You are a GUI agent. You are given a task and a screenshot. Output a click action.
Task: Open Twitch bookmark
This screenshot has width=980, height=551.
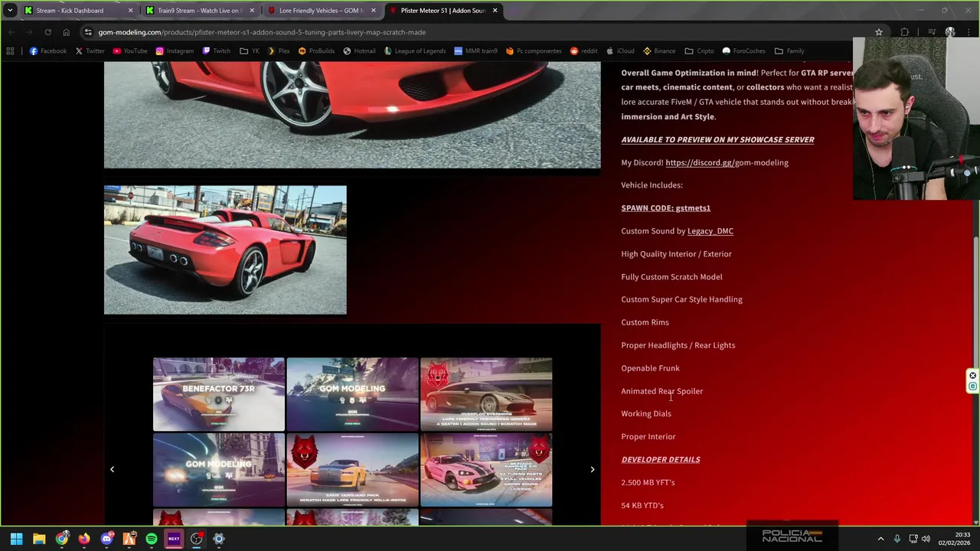[216, 51]
